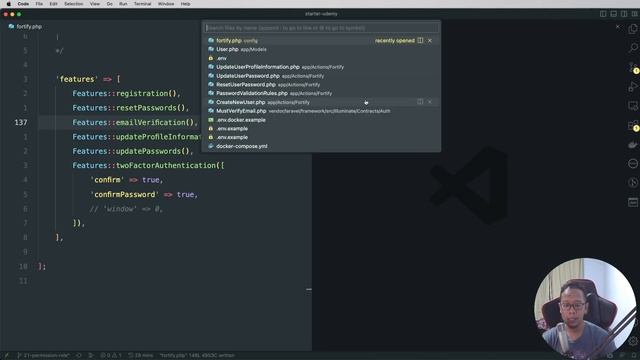Click the 'features' array key

[x=77, y=79]
